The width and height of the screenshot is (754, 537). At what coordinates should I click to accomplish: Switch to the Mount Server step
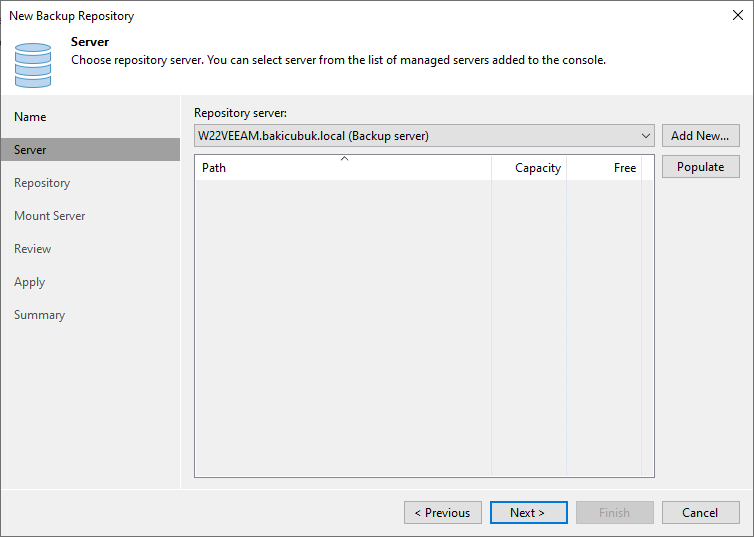click(50, 216)
